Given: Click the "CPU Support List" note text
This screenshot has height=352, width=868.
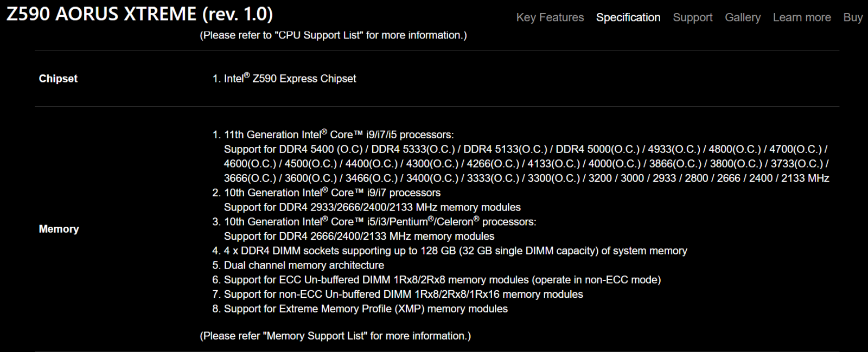Looking at the screenshot, I should (x=333, y=35).
